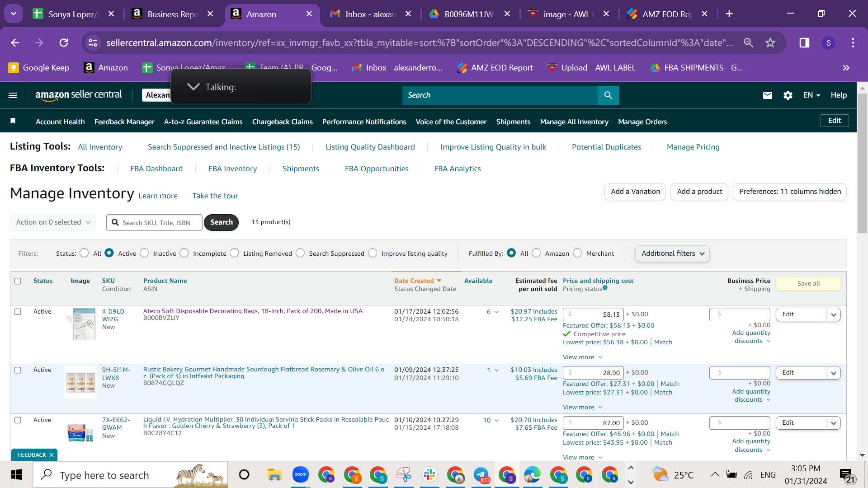868x488 pixels.
Task: Open the Chrome profile avatar
Action: [829, 43]
